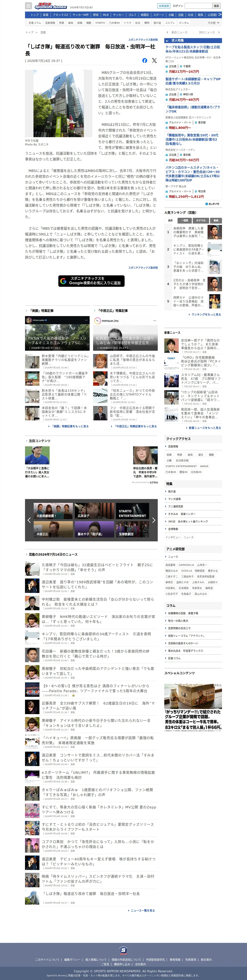The image size is (247, 980).
Task: Open 宝塚歌劇団 carousel thumbnail
Action: (132, 529)
